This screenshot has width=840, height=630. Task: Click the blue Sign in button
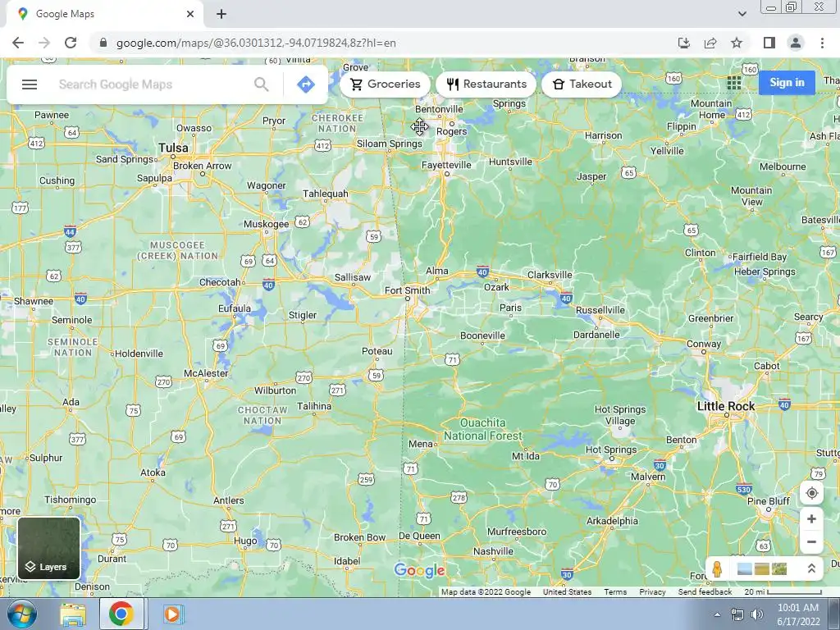(x=787, y=83)
